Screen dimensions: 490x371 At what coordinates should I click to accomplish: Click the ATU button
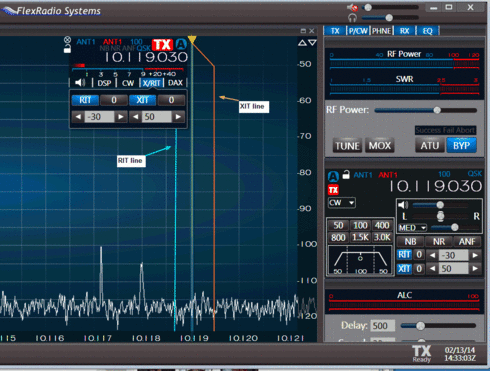pos(429,146)
